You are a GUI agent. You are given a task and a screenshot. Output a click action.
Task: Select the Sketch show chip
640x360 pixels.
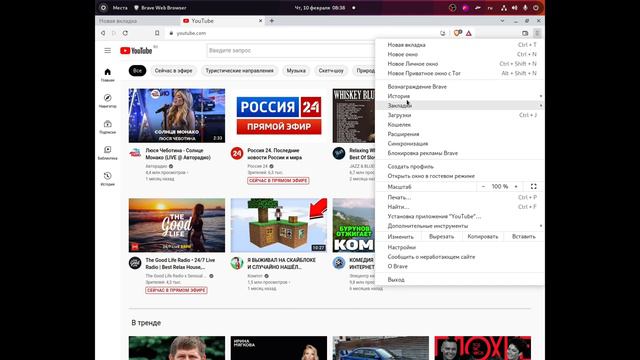coord(331,71)
